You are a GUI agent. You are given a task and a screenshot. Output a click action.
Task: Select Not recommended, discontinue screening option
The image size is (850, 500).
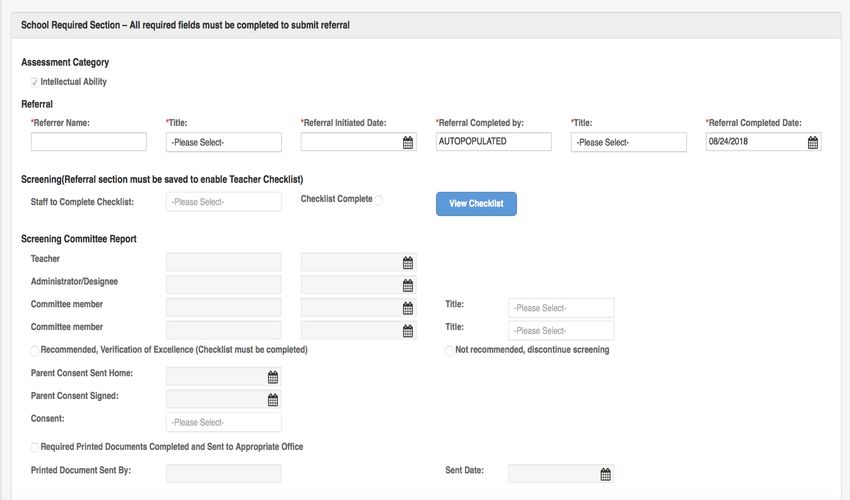point(449,351)
